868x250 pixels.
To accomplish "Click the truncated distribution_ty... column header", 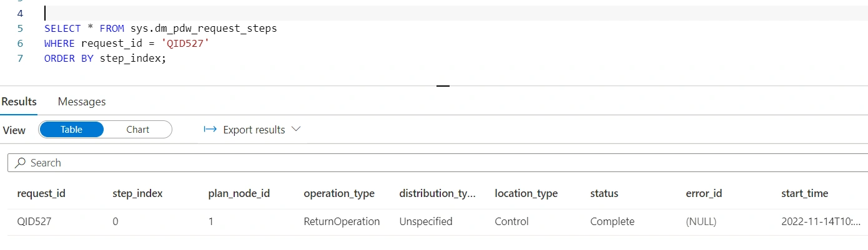I will (438, 193).
